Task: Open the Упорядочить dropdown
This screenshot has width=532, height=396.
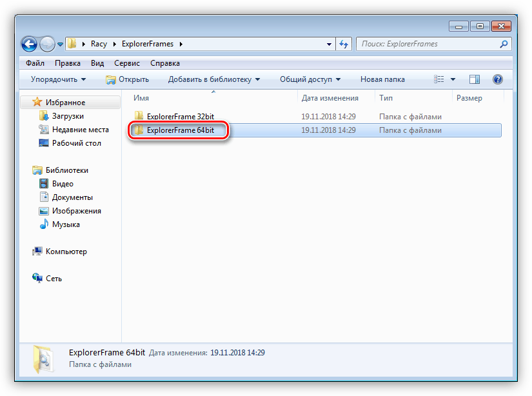Action: pyautogui.click(x=58, y=79)
